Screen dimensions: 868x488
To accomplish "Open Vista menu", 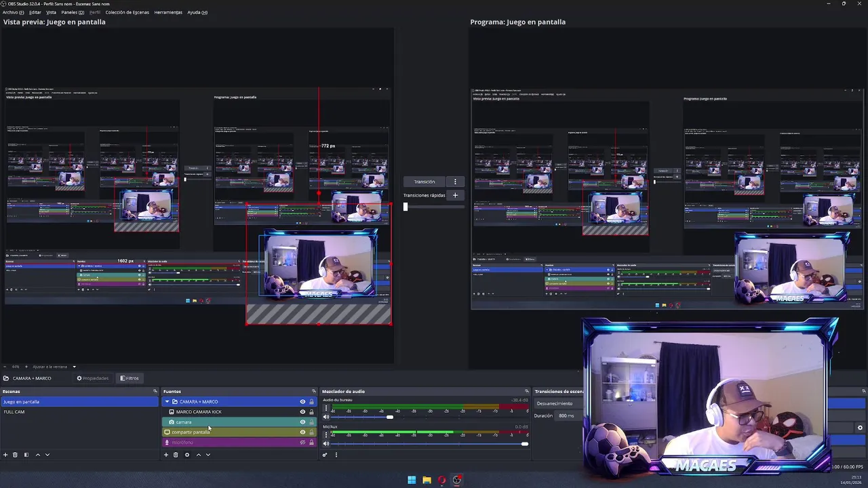I will pos(51,12).
